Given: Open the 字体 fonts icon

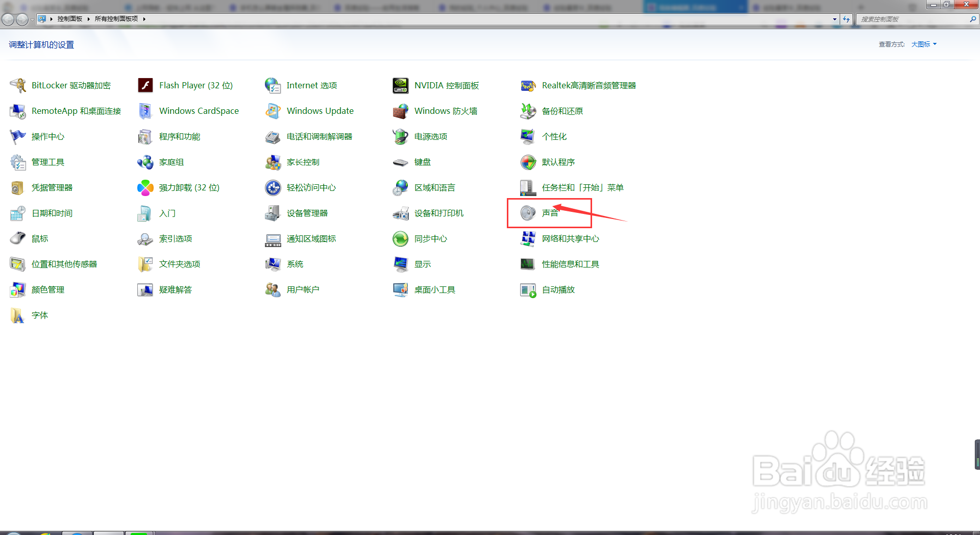Looking at the screenshot, I should [x=18, y=315].
